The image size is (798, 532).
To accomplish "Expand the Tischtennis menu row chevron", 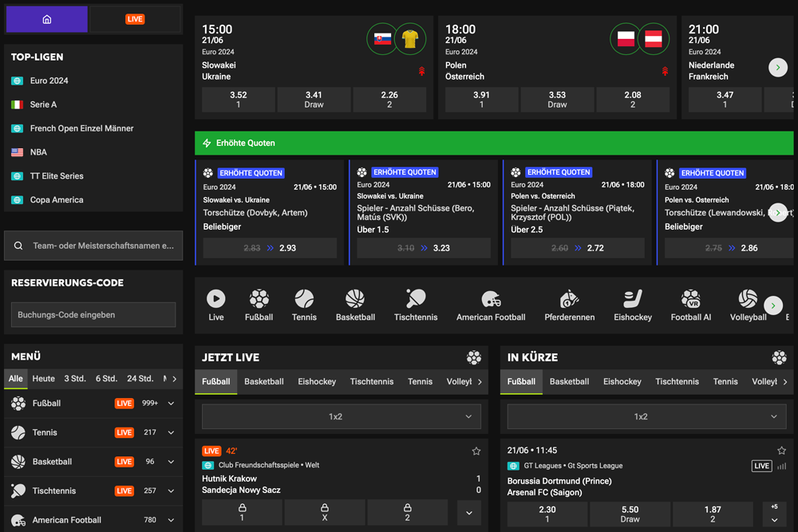I will click(171, 491).
